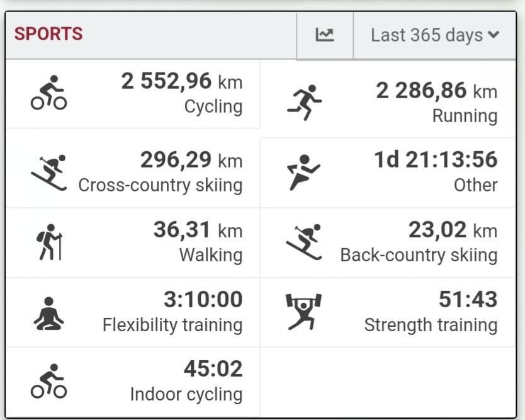Click the running figure icon

[303, 103]
